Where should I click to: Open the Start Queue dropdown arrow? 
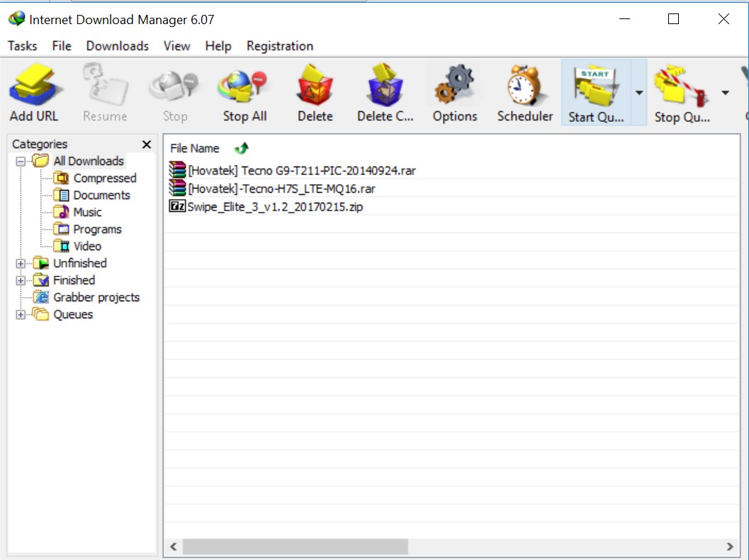(x=638, y=92)
